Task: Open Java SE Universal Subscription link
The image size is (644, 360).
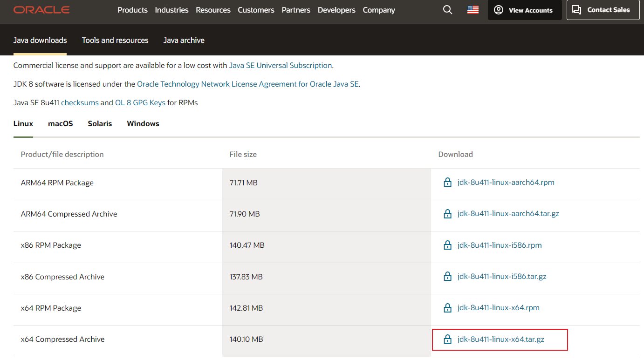Action: pos(281,65)
